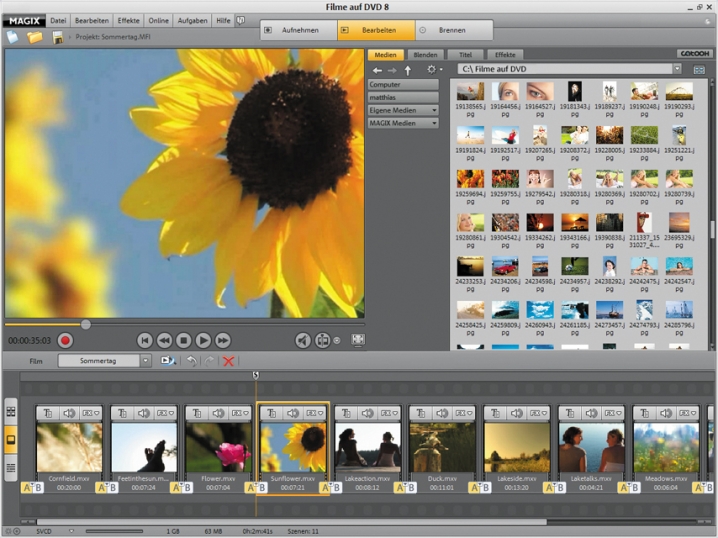Click the Aufnehmen button
Screen dimensions: 718x538
298,30
